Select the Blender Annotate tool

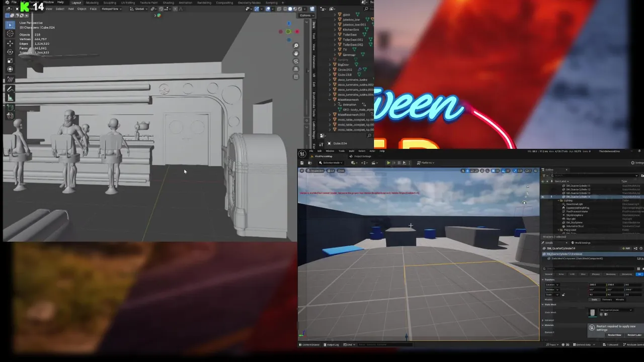(10, 88)
